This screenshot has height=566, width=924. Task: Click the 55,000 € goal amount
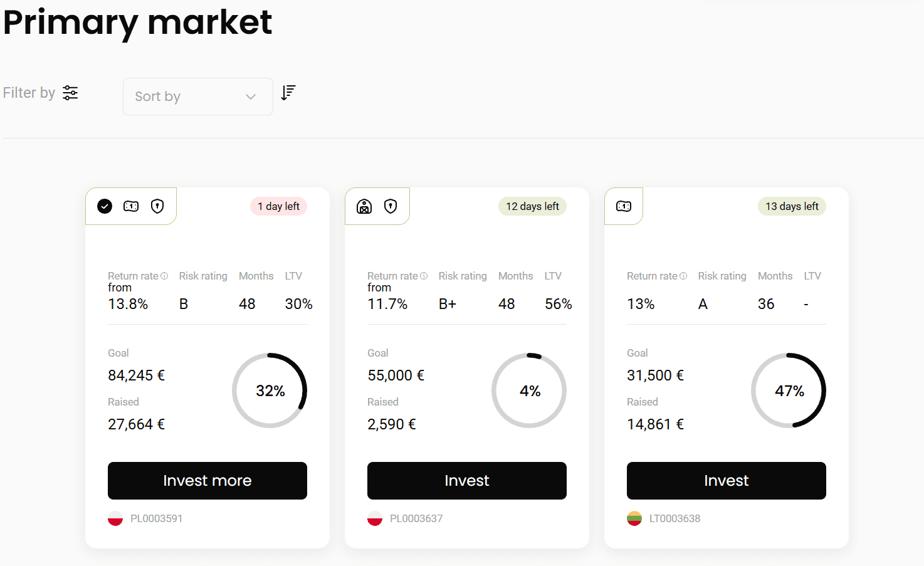[x=396, y=375]
